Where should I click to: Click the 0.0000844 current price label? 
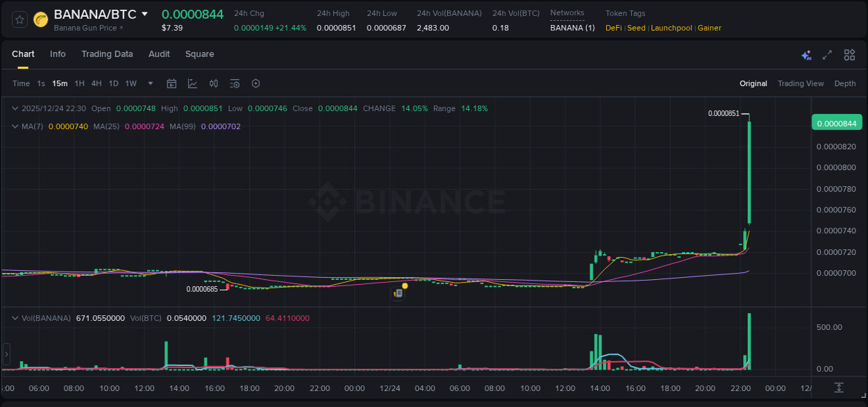point(836,123)
